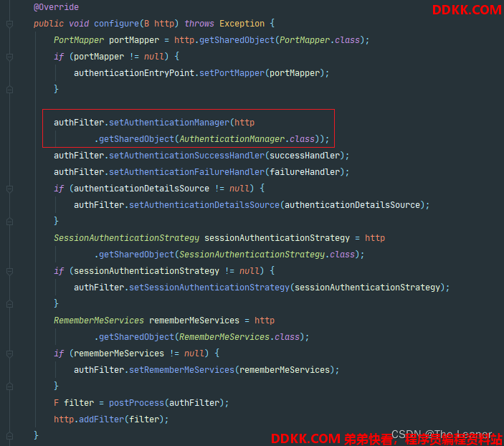This screenshot has width=504, height=446.
Task: Click fold end marker of sessionAuthenticationStrategy block
Action: coord(9,304)
